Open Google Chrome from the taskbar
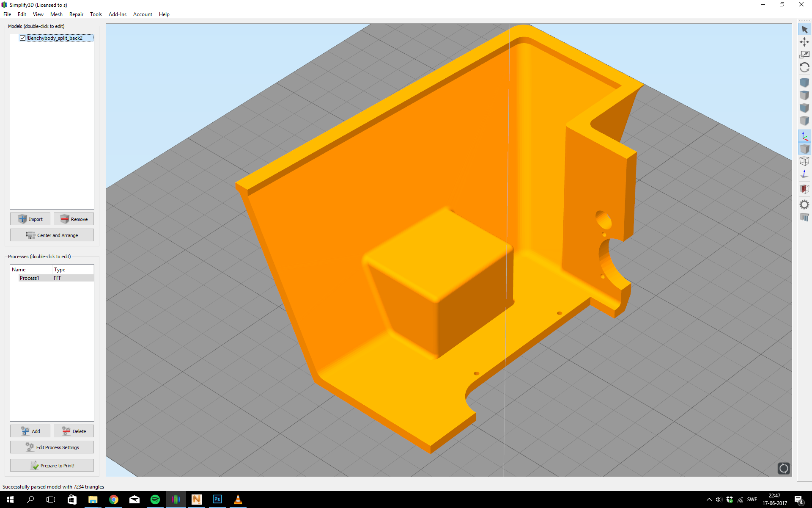 pyautogui.click(x=114, y=500)
